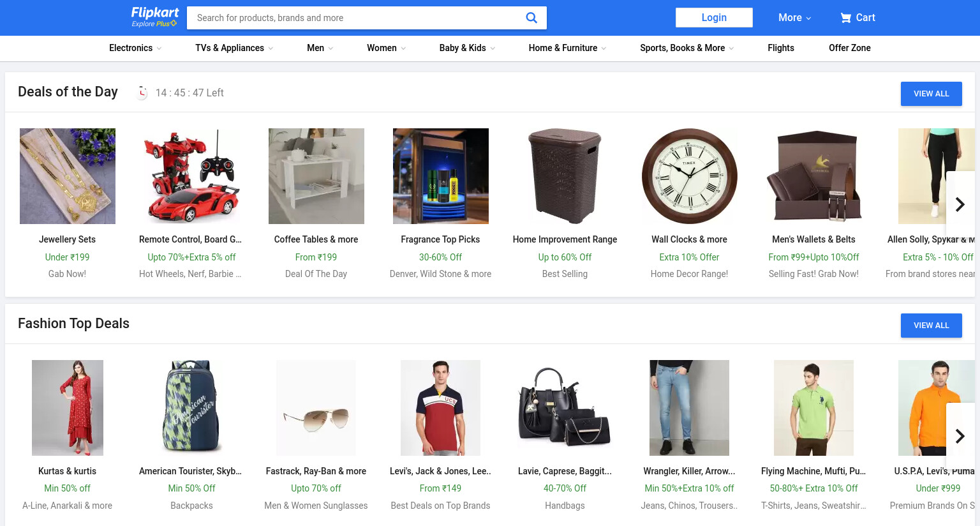Expand the Women category menu
Image resolution: width=980 pixels, height=526 pixels.
[x=386, y=48]
